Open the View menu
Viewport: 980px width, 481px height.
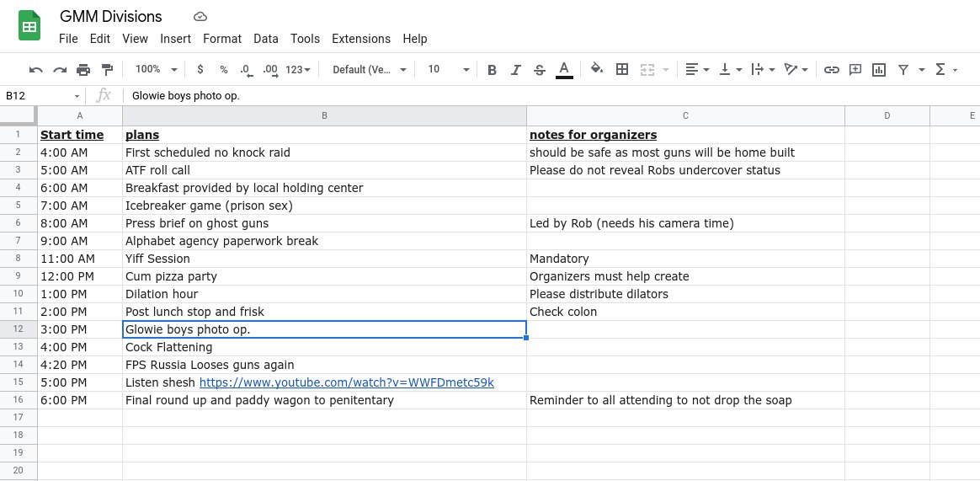(x=135, y=39)
